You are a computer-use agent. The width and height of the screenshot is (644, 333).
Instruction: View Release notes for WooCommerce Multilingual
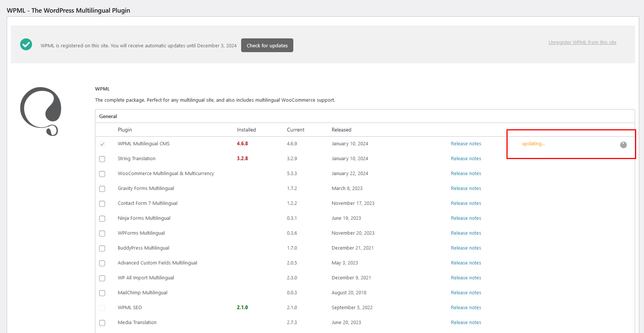[x=466, y=174]
